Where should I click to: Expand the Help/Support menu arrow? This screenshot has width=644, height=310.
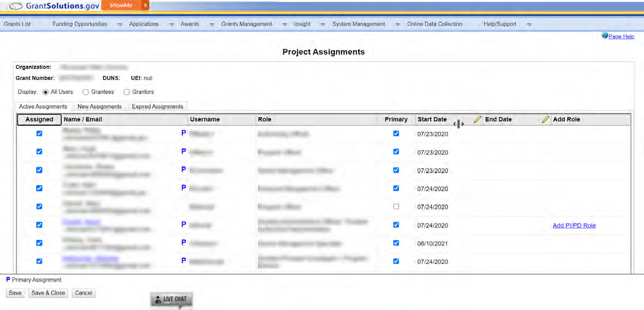click(x=528, y=25)
